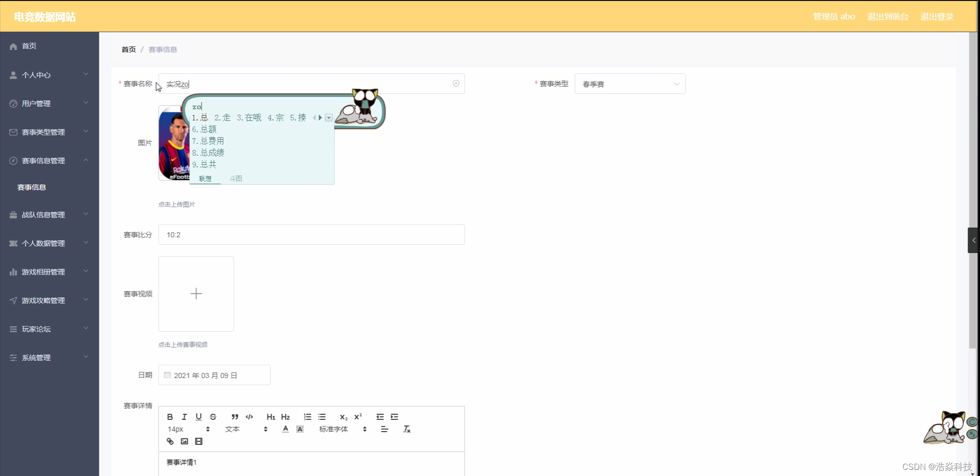Click 点击上传图片 to upload an image
Screen dimensions: 980x476
(x=177, y=204)
